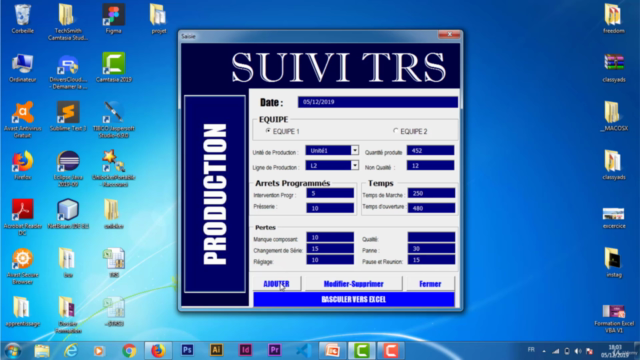Select the TechSmith Camtasia Studio desktop icon
The width and height of the screenshot is (640, 360).
(x=68, y=22)
